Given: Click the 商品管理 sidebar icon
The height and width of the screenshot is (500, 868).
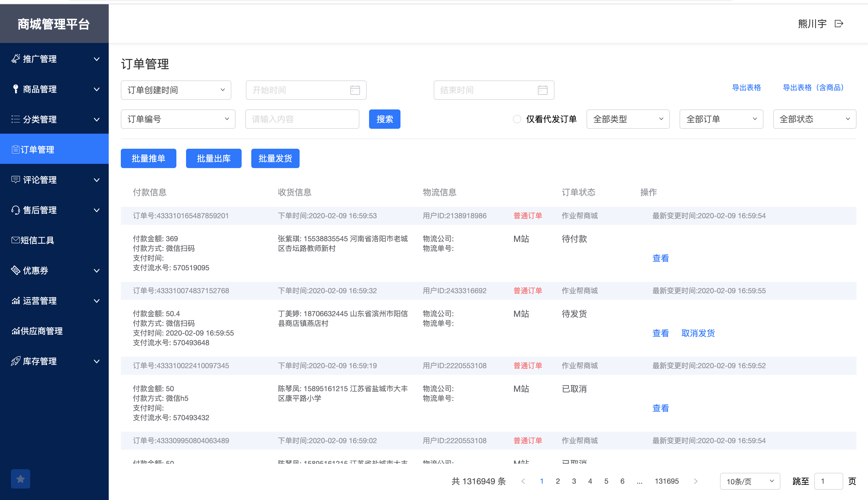Looking at the screenshot, I should [x=15, y=89].
